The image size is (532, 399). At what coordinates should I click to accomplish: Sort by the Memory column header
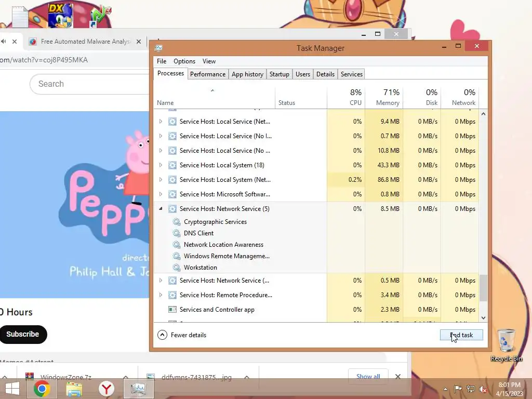click(384, 97)
